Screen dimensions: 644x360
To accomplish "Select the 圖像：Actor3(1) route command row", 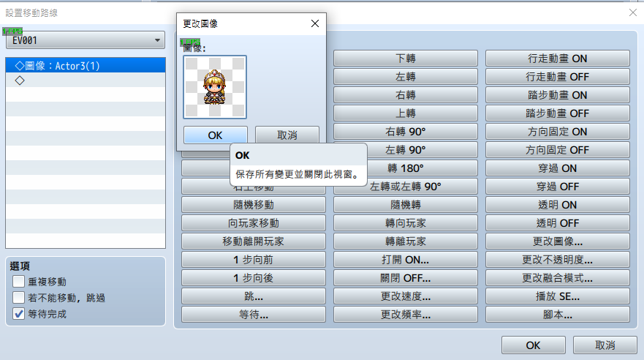I will coord(86,66).
